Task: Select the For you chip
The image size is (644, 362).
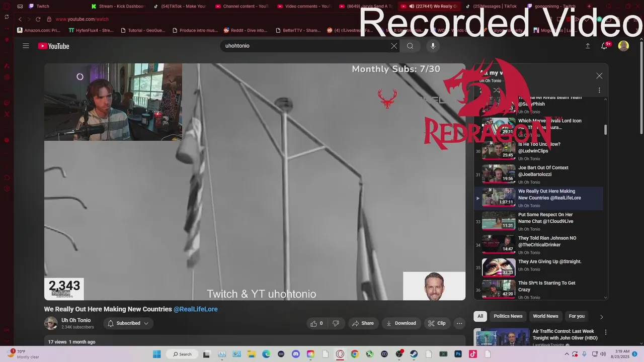Action: coord(577,316)
